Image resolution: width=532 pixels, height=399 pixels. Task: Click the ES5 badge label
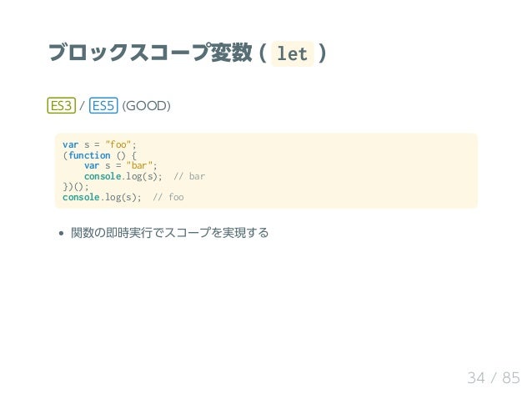(x=103, y=106)
